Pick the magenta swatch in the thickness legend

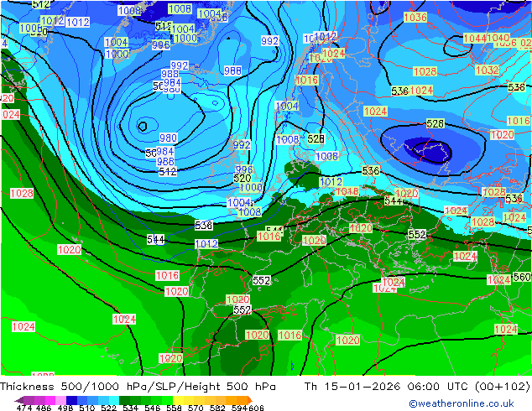tap(50, 400)
